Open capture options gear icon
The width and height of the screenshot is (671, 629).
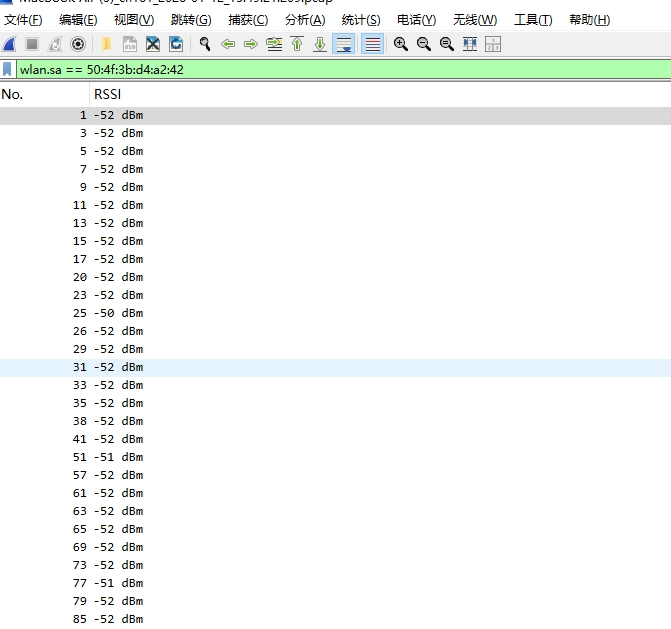78,44
